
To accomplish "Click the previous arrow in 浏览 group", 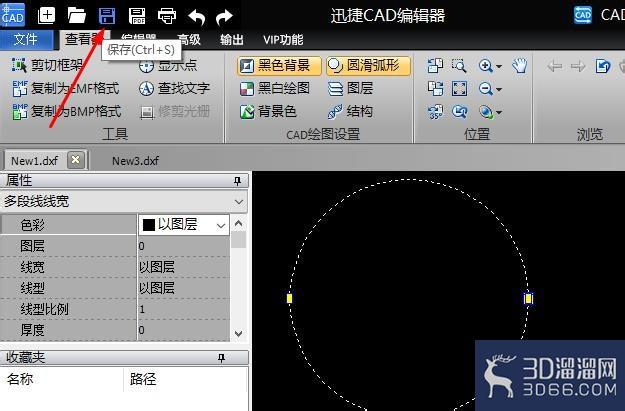I will [555, 66].
